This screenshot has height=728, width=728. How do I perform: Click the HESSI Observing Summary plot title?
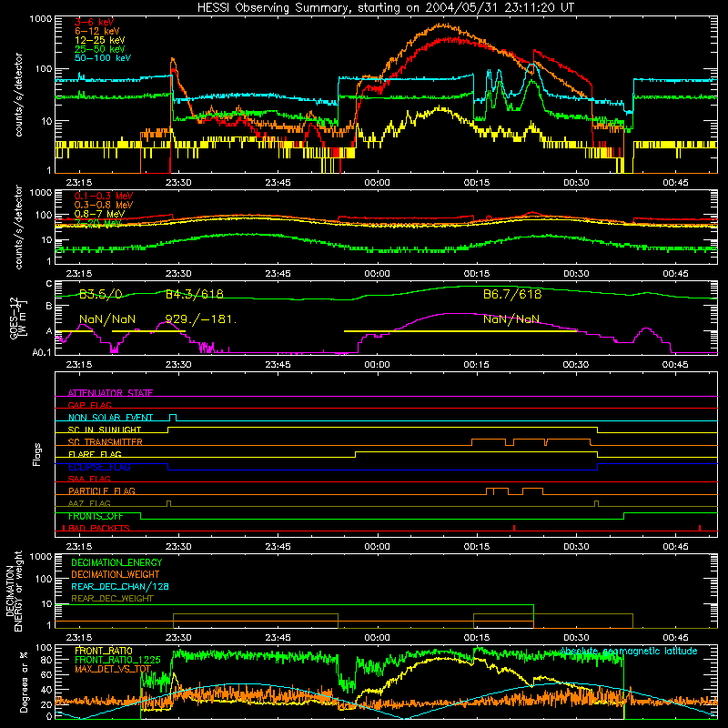click(x=385, y=8)
